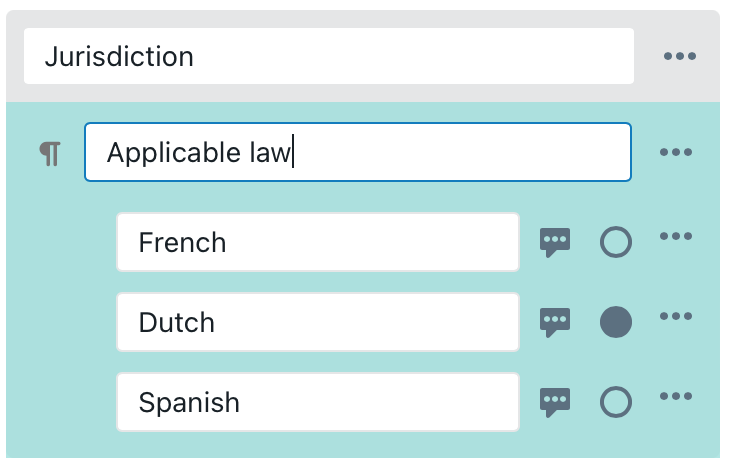Image resolution: width=734 pixels, height=468 pixels.
Task: Select the Spanish radio button
Action: (616, 402)
